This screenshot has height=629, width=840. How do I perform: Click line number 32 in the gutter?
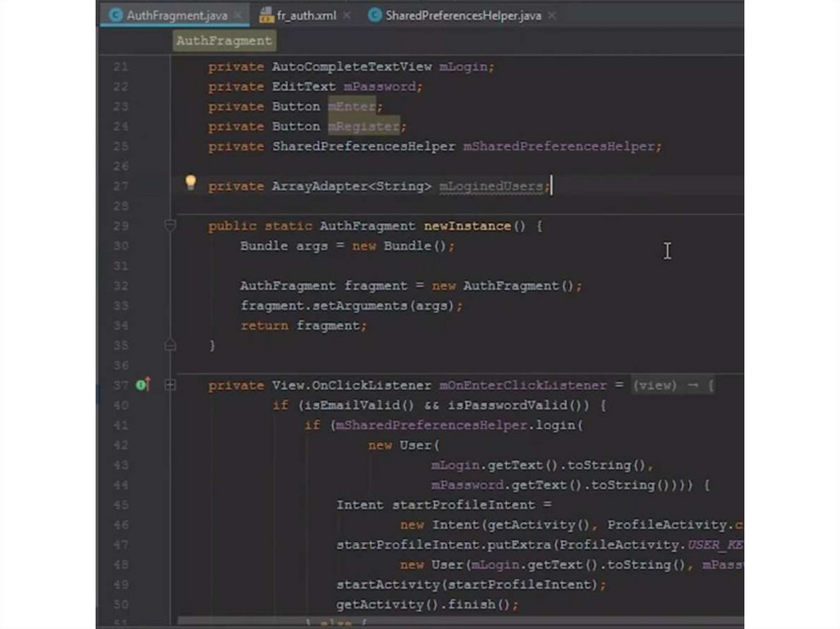coord(120,285)
